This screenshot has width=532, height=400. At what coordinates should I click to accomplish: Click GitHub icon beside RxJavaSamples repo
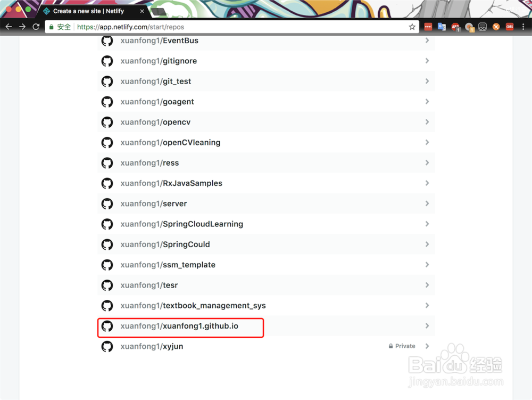click(107, 183)
